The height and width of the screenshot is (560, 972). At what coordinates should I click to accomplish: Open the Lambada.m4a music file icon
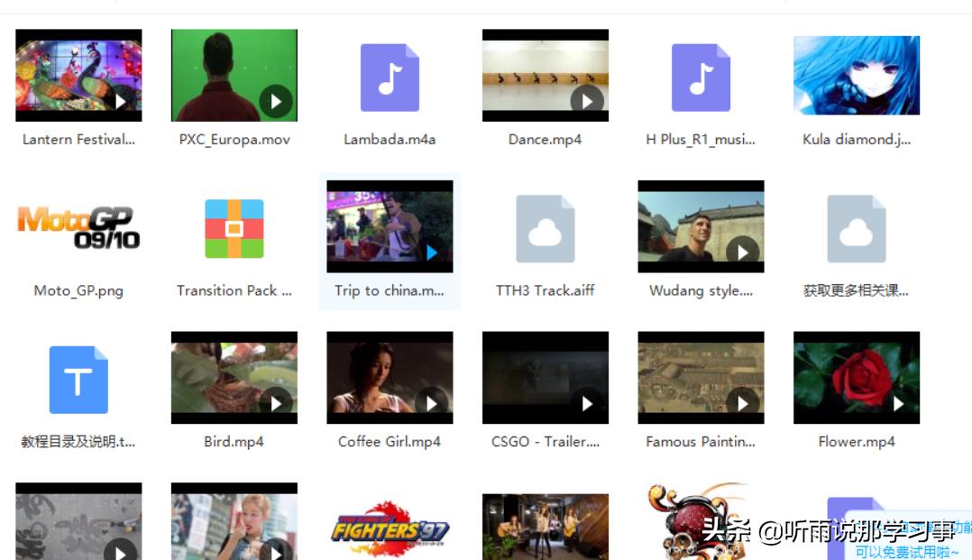(x=390, y=78)
